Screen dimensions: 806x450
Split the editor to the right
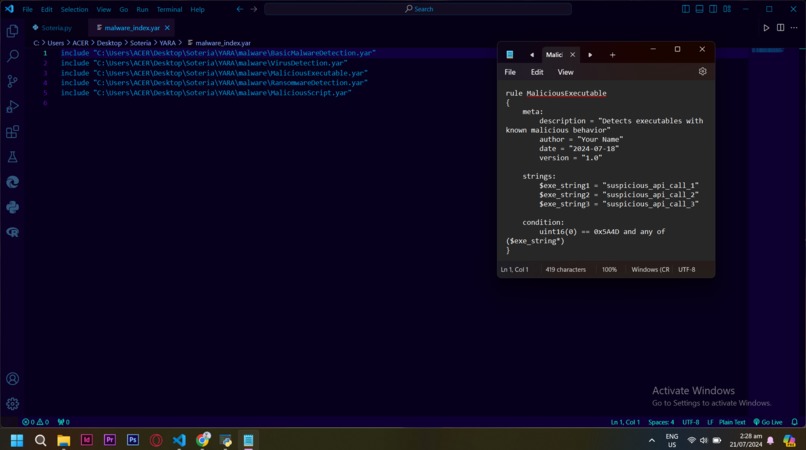click(x=780, y=28)
